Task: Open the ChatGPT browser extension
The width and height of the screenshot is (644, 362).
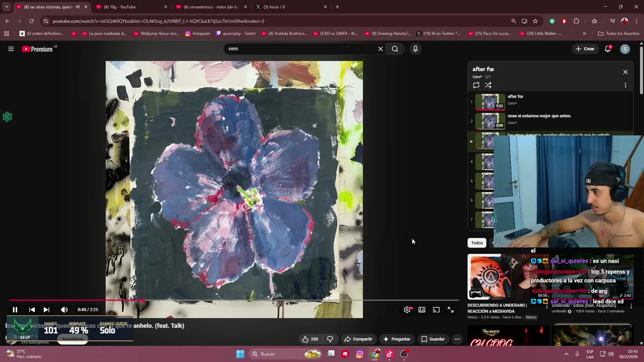Action: pos(552,21)
